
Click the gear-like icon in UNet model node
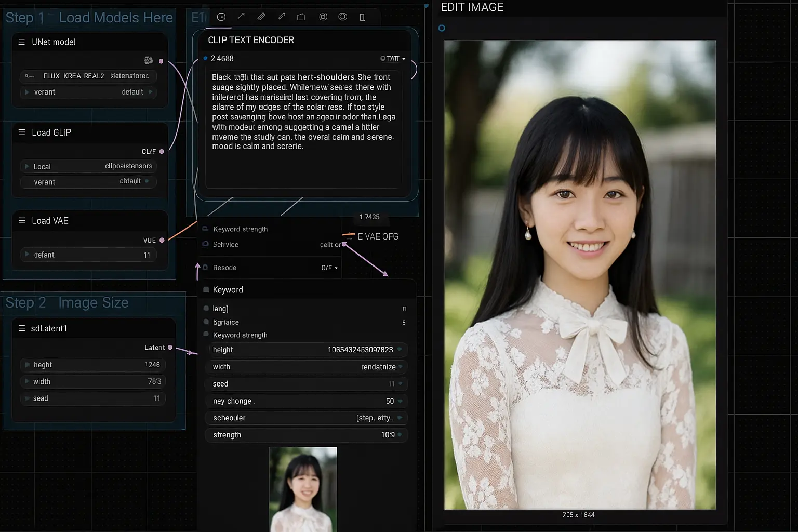(149, 60)
